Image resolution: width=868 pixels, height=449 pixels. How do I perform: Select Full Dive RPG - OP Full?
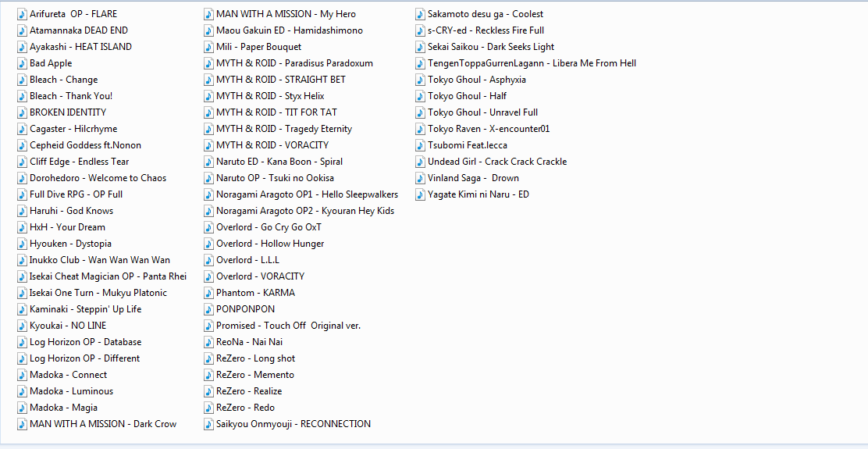(x=76, y=194)
